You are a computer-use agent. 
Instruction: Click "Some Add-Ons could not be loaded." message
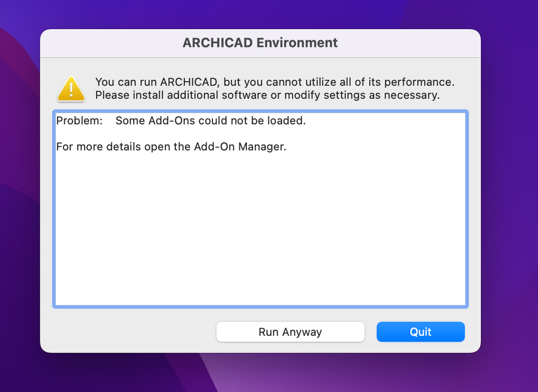tap(210, 121)
